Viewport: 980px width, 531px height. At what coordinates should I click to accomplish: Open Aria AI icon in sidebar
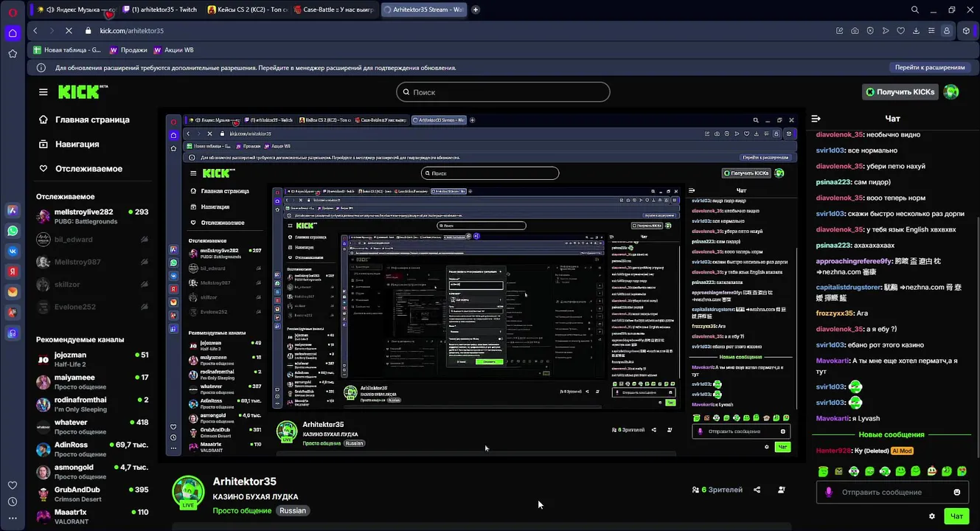[x=13, y=210]
